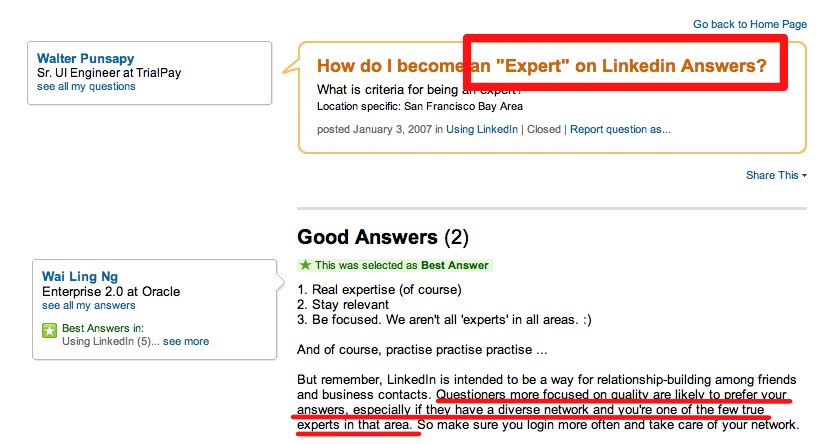Click the 'Real expertise (of course)' answer line
The width and height of the screenshot is (821, 444).
point(379,290)
